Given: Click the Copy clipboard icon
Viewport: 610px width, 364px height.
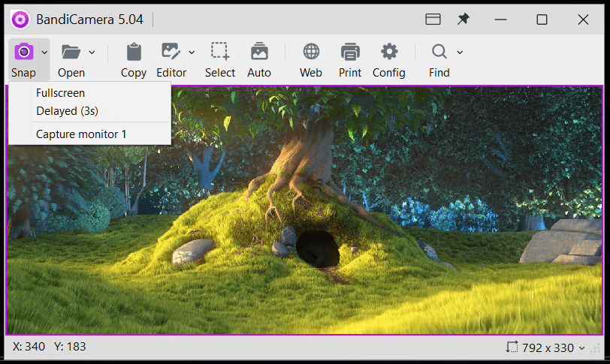Looking at the screenshot, I should coord(134,52).
